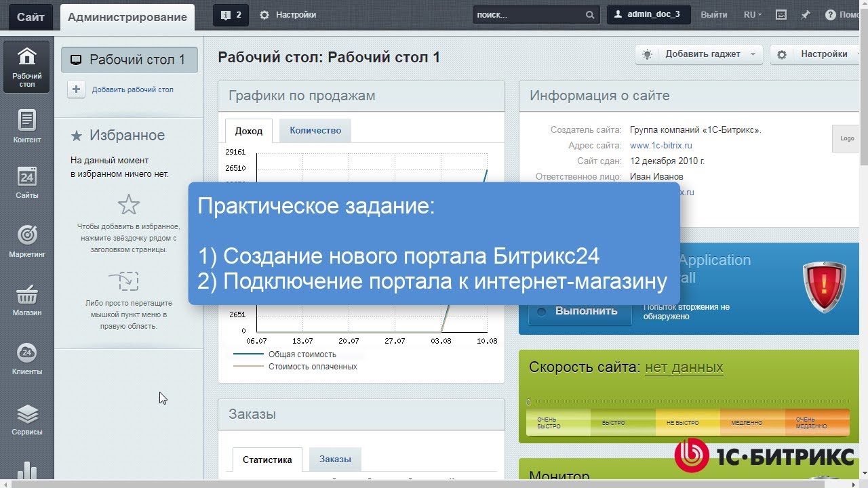Click the search magnifier icon
This screenshot has width=868, height=488.
pyautogui.click(x=590, y=15)
